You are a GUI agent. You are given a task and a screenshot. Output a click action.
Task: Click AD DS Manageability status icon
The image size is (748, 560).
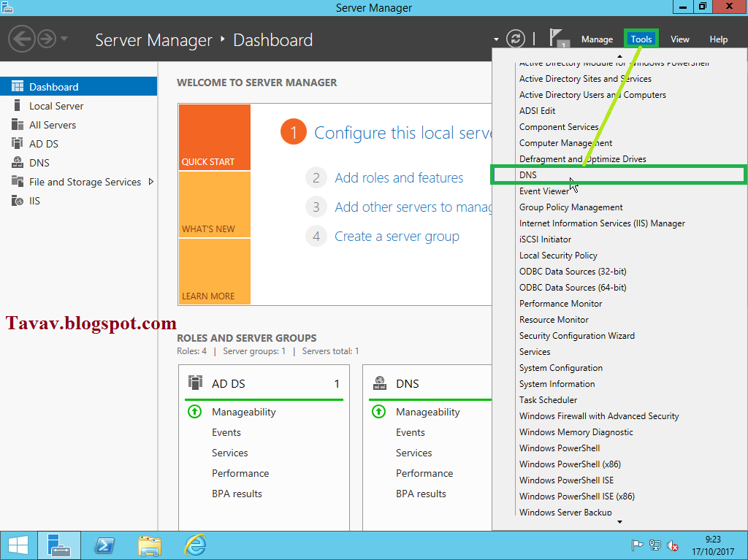[194, 412]
